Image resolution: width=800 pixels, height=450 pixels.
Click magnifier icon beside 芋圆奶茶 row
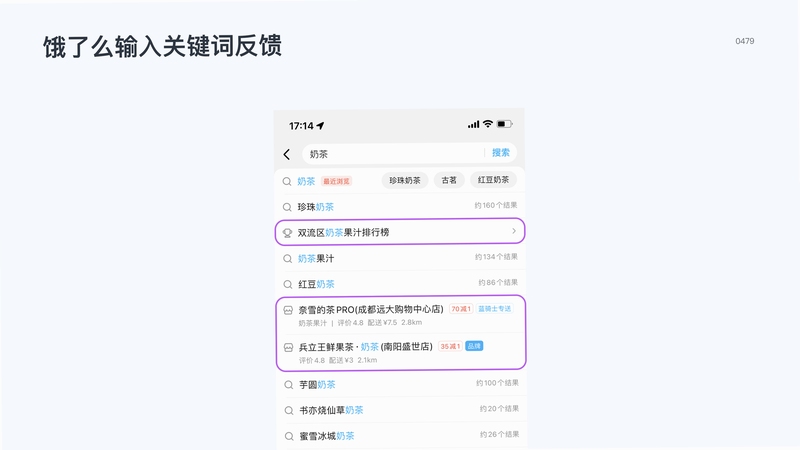(288, 385)
